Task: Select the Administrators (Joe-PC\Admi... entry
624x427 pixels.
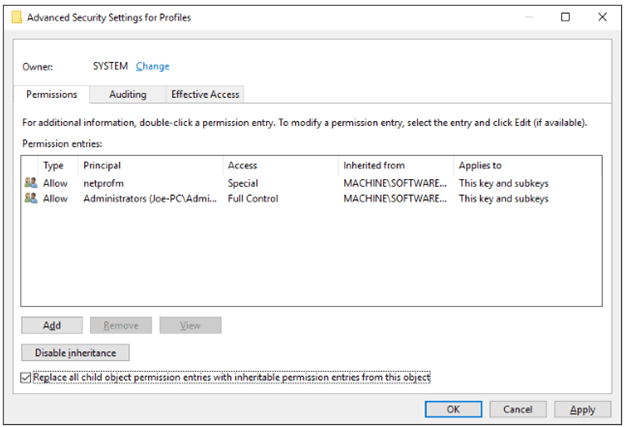Action: (150, 198)
